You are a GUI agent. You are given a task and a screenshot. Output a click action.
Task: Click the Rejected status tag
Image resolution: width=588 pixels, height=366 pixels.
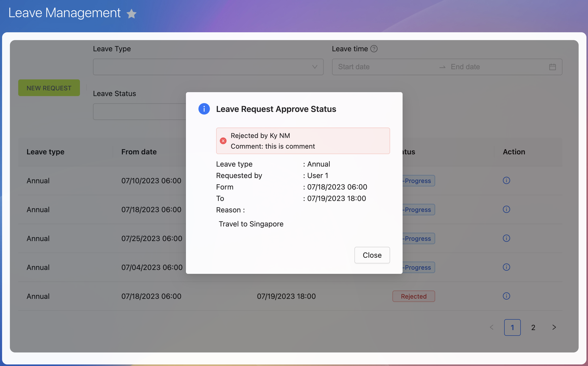click(414, 296)
